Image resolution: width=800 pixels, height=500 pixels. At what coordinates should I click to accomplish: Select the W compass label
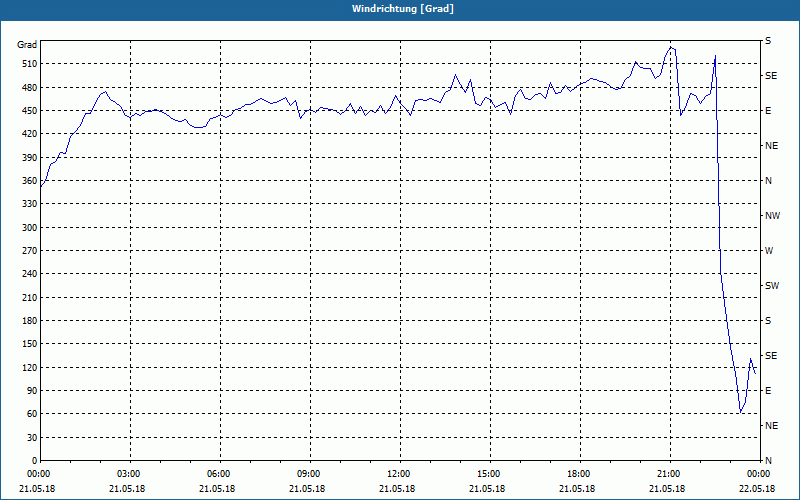(x=769, y=251)
